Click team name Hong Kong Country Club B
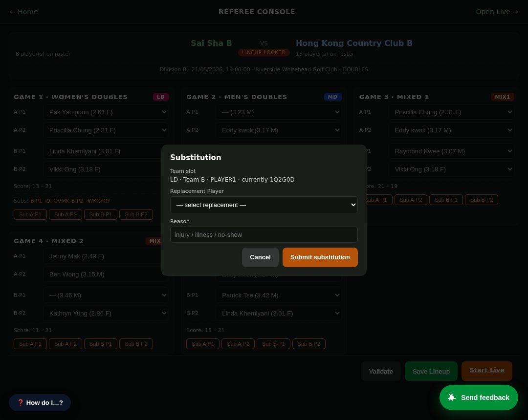The image size is (528, 420). [354, 43]
